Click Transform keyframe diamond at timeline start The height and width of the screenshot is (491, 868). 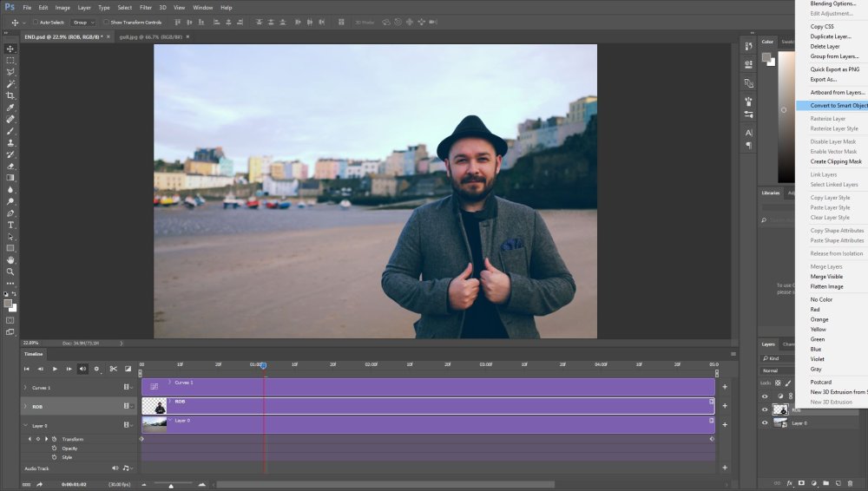click(141, 439)
